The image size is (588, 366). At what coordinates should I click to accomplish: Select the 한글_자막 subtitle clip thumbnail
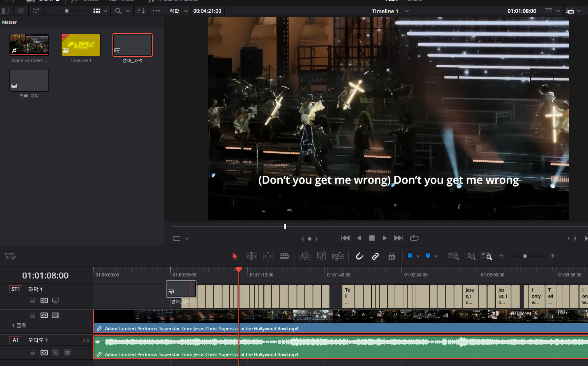coord(29,80)
